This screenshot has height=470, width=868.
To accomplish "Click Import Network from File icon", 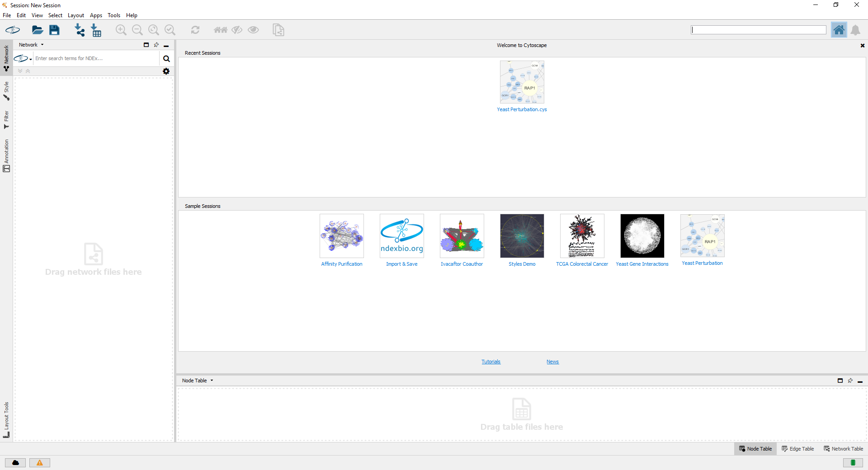I will coord(80,30).
